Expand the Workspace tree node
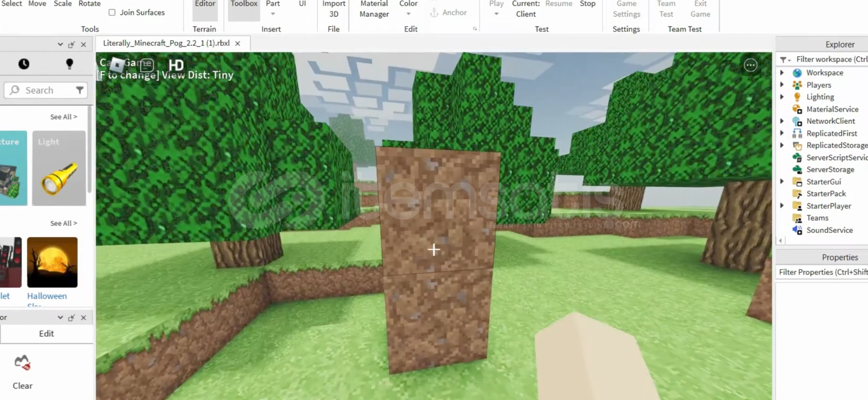Screen dimensions: 868x400 coord(782,73)
